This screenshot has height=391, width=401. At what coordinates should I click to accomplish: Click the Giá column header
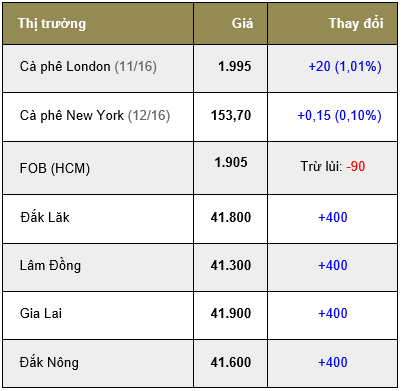[x=242, y=23]
